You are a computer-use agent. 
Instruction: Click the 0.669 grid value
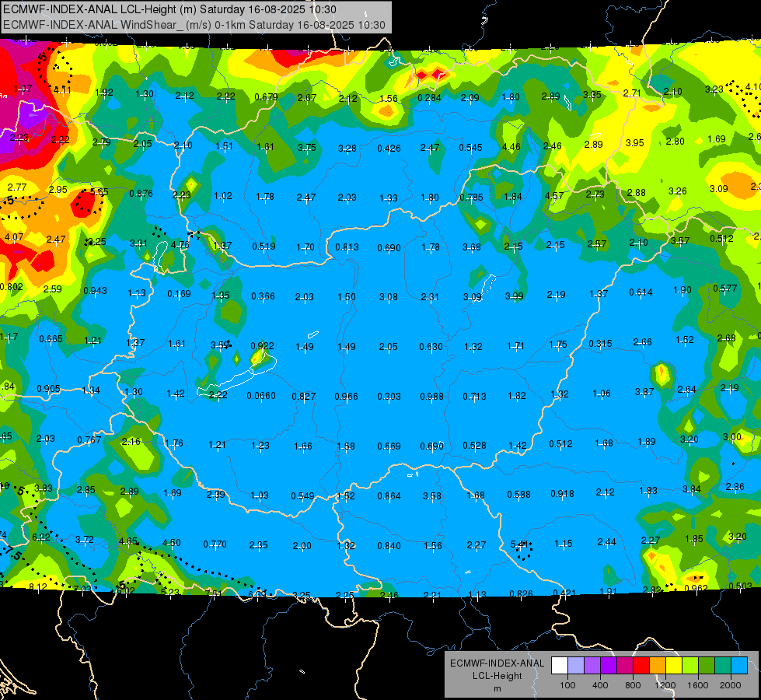(x=389, y=446)
